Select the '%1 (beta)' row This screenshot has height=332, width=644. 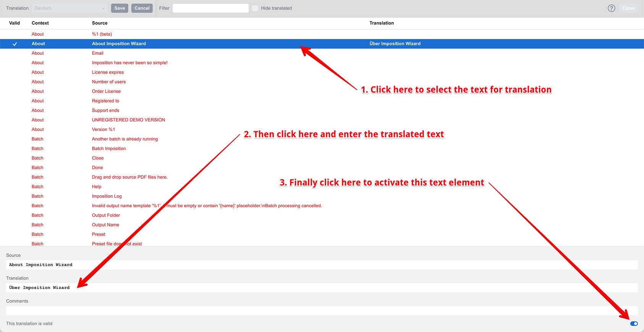click(x=322, y=34)
